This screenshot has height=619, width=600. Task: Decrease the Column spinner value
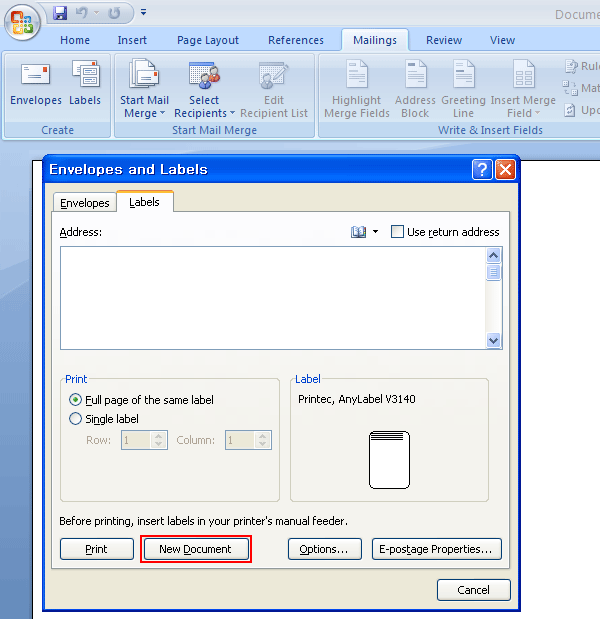263,445
